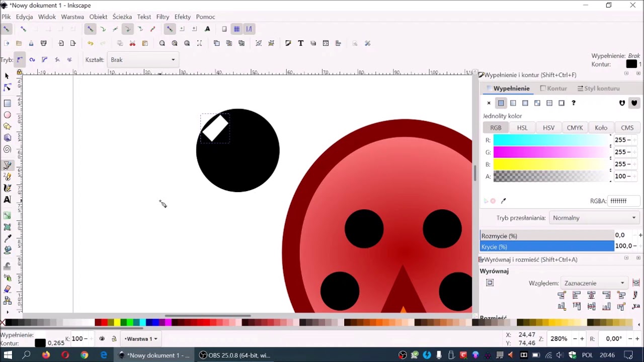Select the Color dropper tool
Screen dimensions: 644x362
tap(7, 238)
